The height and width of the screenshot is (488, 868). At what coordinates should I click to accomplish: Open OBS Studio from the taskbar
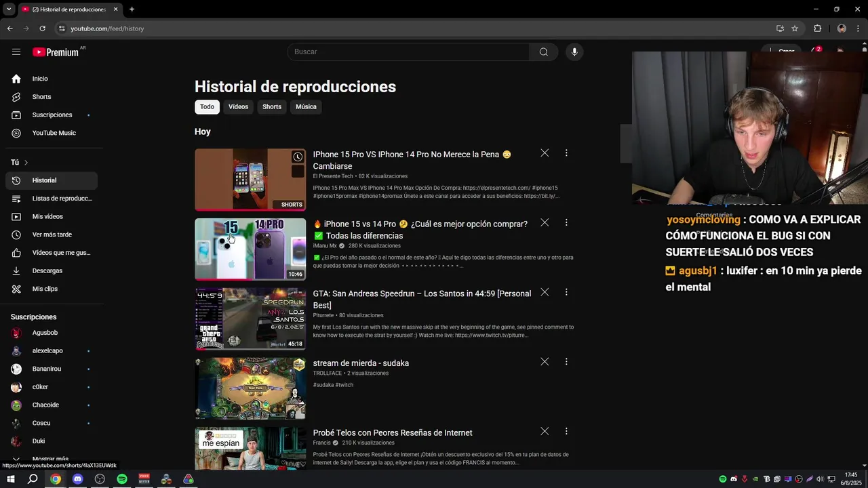(100, 479)
